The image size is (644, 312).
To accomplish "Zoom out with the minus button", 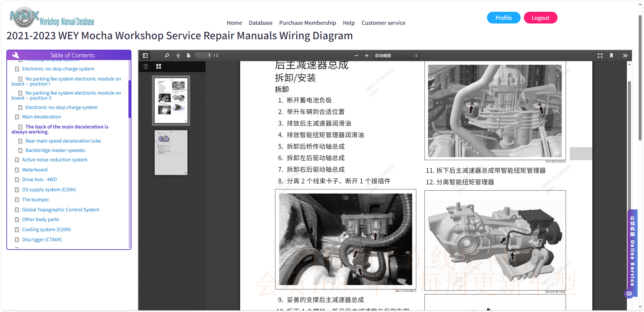I will point(356,56).
